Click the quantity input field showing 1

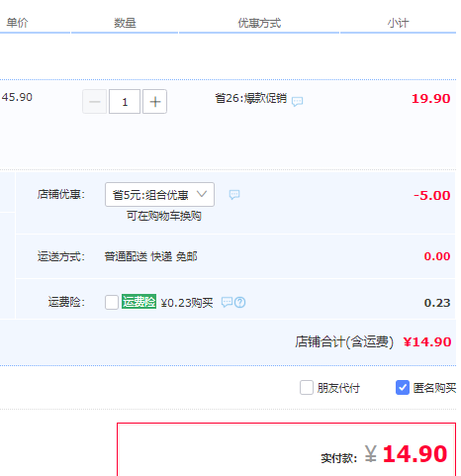(x=125, y=102)
